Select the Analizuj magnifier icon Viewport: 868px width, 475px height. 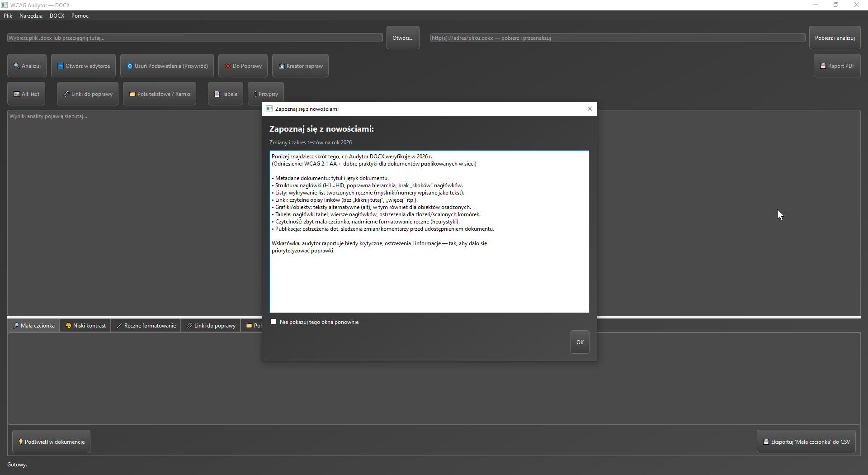[16, 66]
